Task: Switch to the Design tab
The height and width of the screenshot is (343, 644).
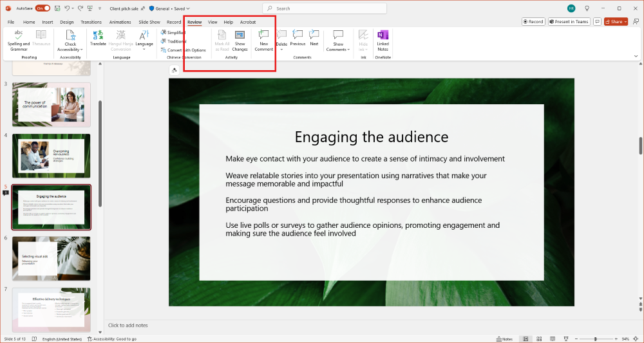Action: click(x=66, y=22)
